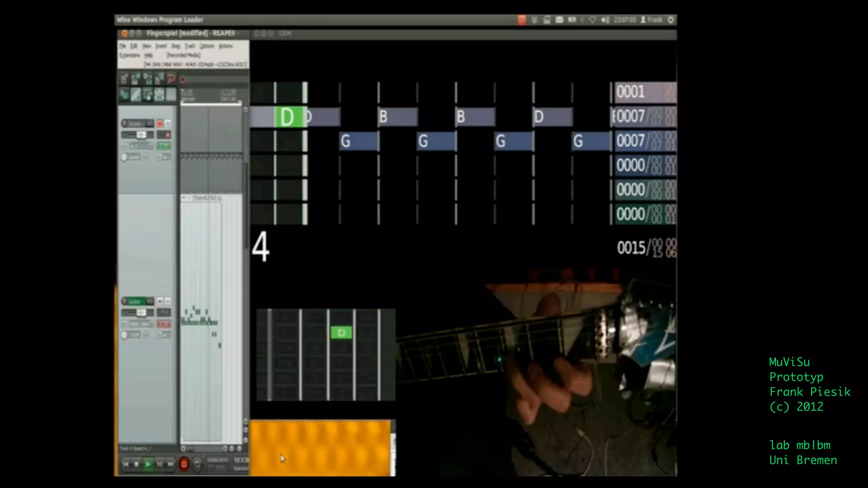Click the Guitar track FX button

[x=164, y=324]
